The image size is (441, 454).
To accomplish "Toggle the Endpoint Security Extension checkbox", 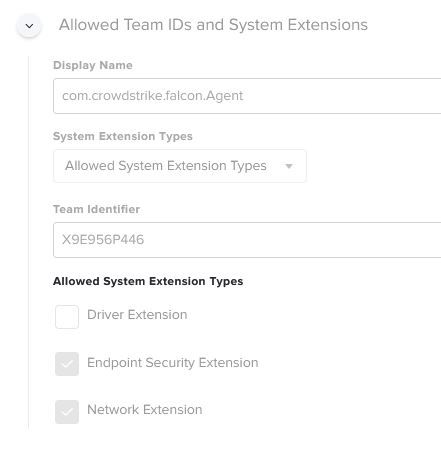I will (x=67, y=364).
